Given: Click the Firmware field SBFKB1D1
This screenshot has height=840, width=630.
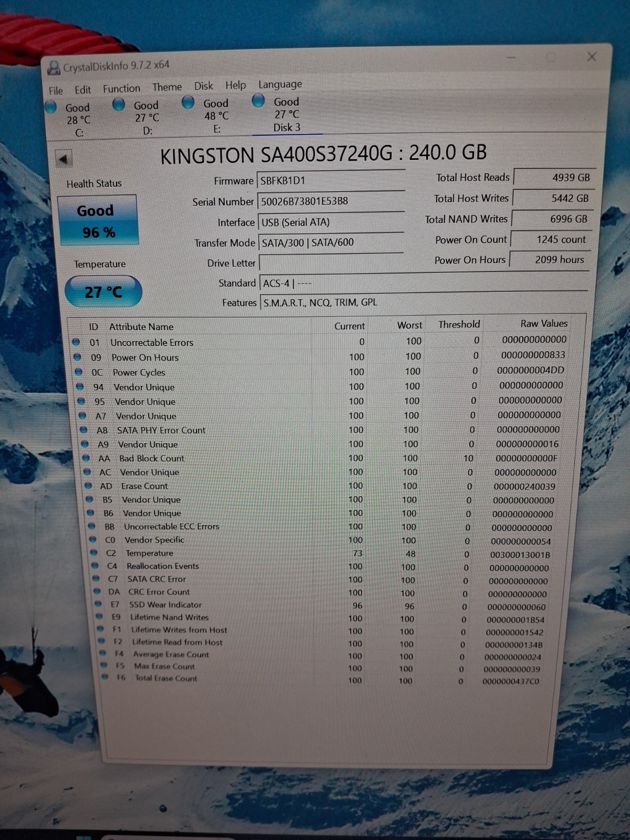Looking at the screenshot, I should coord(331,180).
